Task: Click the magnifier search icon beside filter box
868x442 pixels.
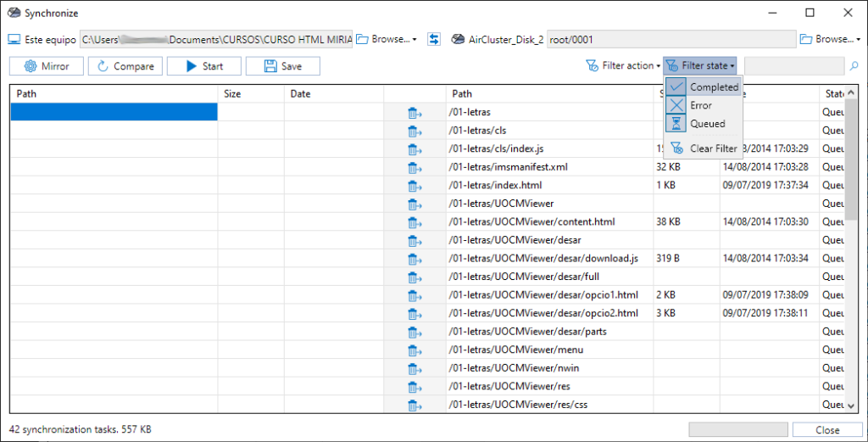Action: coord(854,66)
